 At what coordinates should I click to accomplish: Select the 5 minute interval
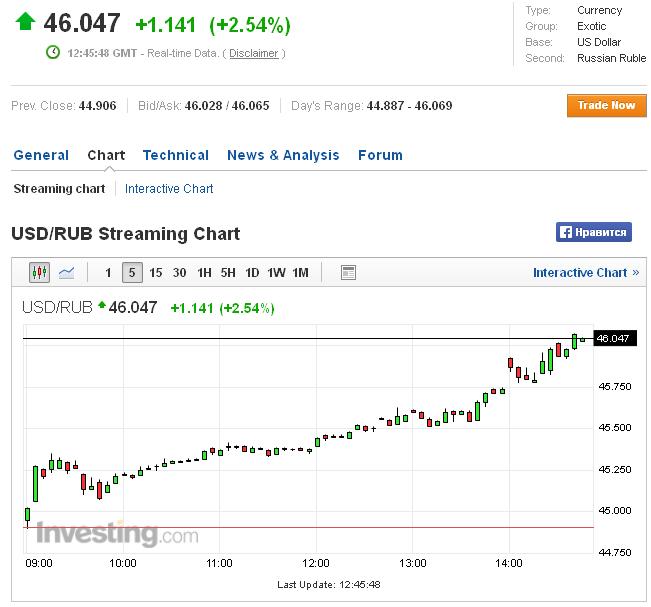(x=132, y=273)
